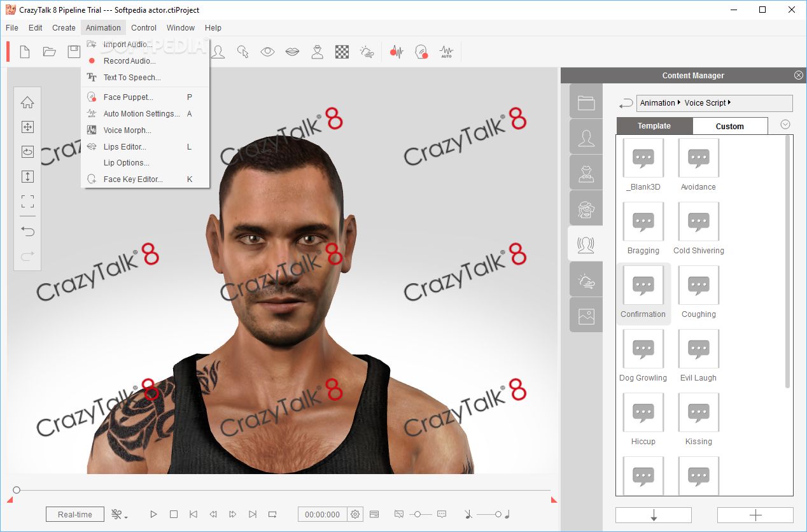Viewport: 807px width, 532px height.
Task: Adjust the music volume slider handle
Action: click(498, 514)
